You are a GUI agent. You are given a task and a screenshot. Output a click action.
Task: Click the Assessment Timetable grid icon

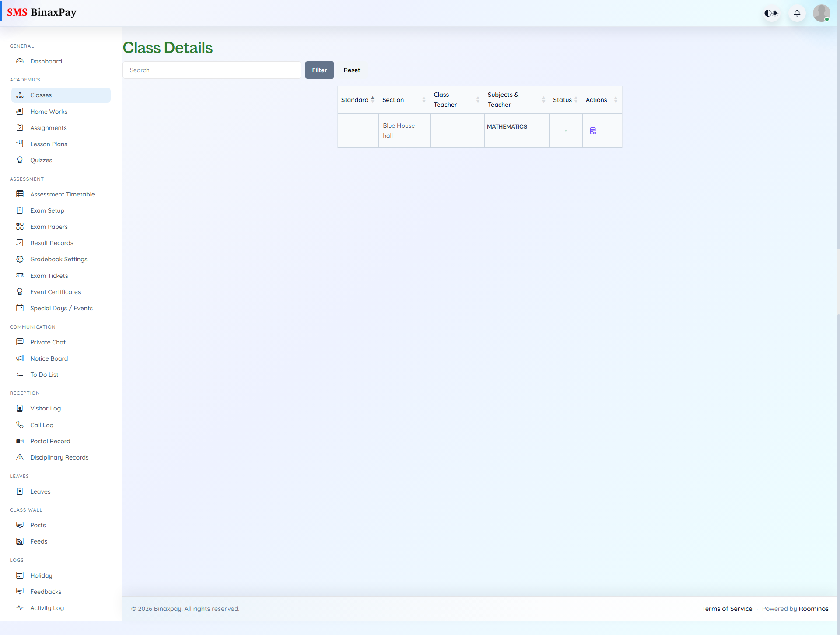tap(20, 194)
